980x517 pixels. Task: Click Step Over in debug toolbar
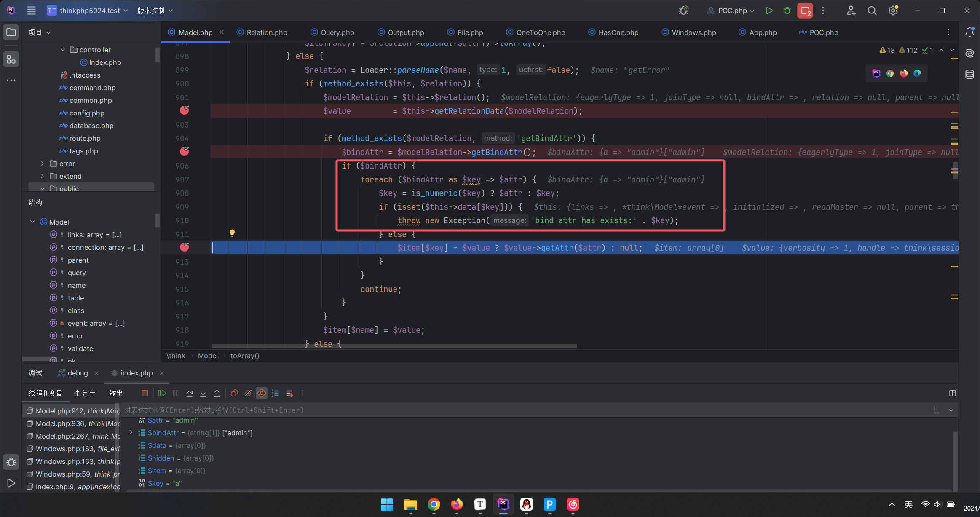click(190, 393)
